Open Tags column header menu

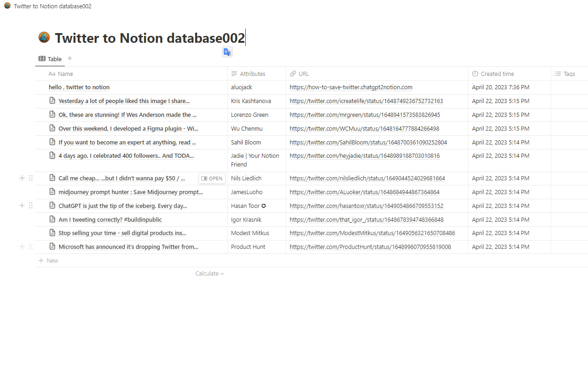(x=569, y=74)
